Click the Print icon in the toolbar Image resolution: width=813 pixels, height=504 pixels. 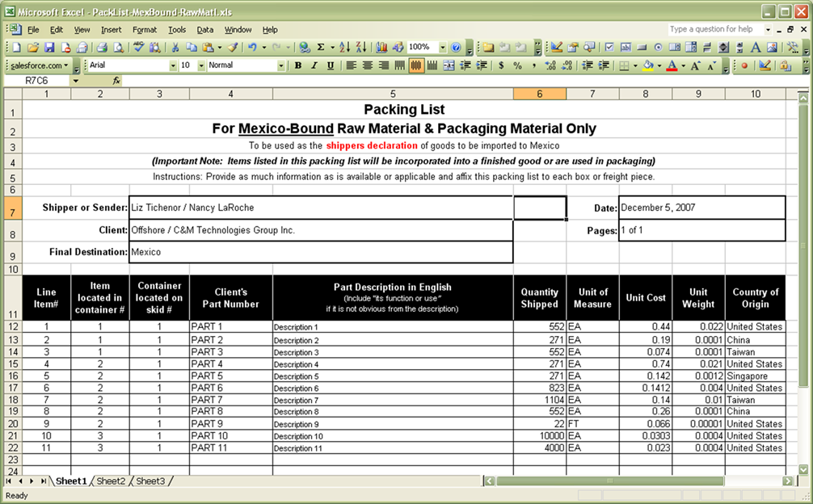pos(102,48)
